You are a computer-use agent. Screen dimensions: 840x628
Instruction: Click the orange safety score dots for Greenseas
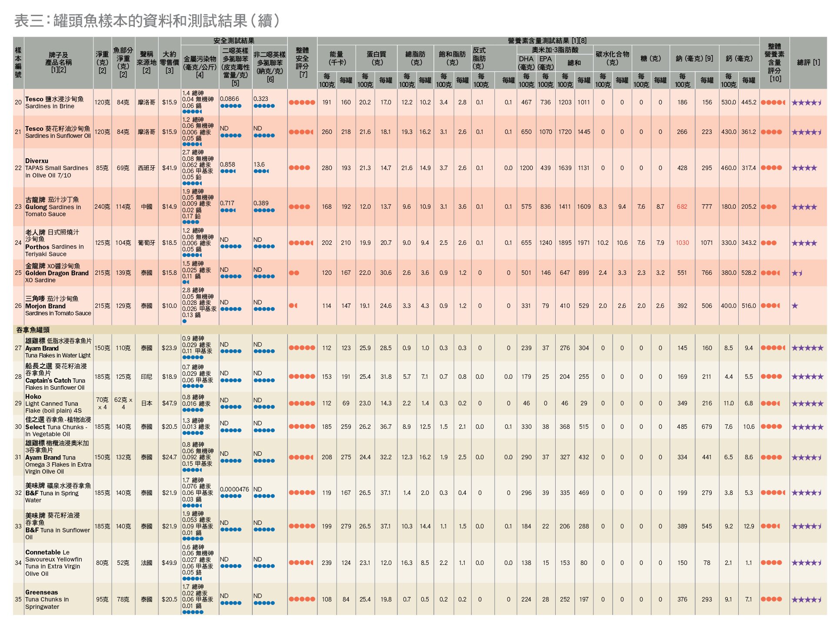point(302,599)
